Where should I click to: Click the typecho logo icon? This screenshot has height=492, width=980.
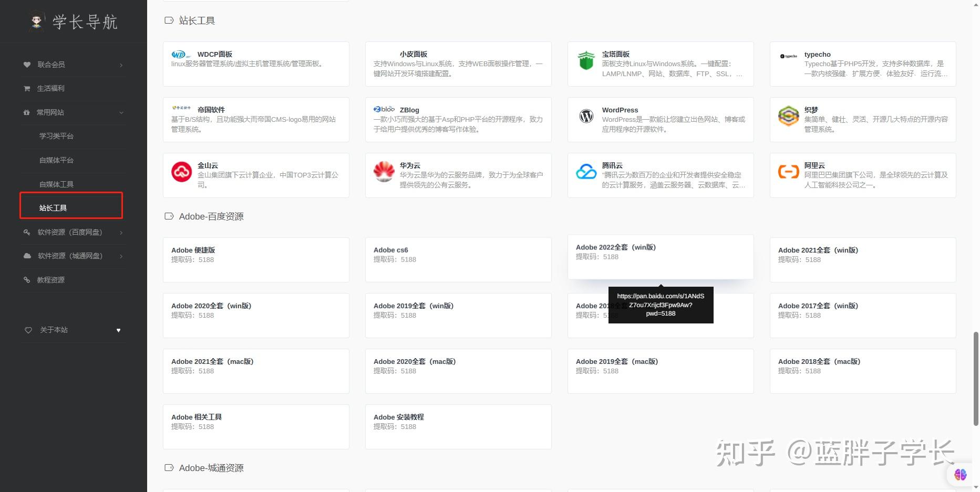tap(788, 56)
